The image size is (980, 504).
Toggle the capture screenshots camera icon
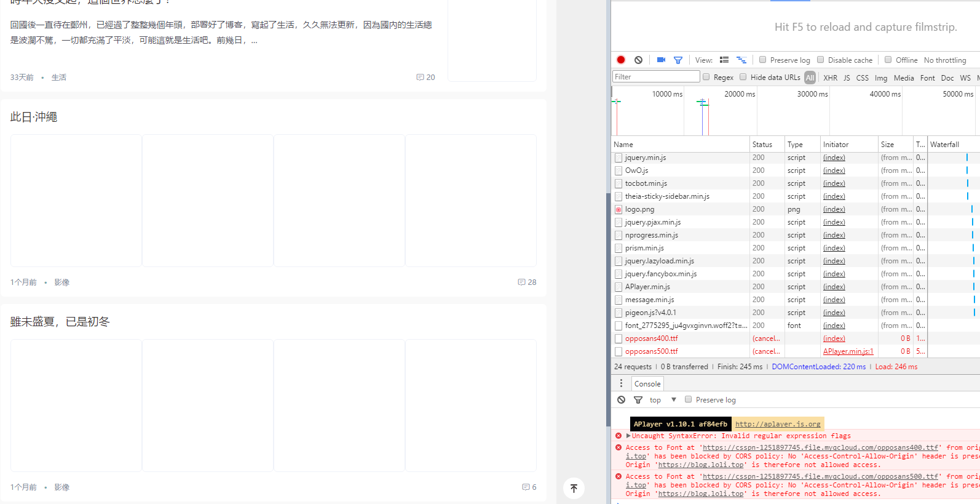661,60
